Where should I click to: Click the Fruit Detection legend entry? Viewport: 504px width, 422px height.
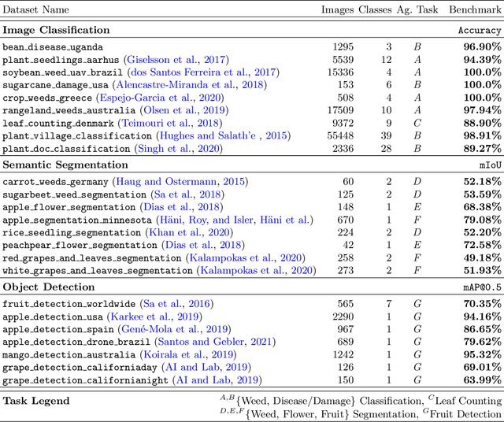pos(462,413)
